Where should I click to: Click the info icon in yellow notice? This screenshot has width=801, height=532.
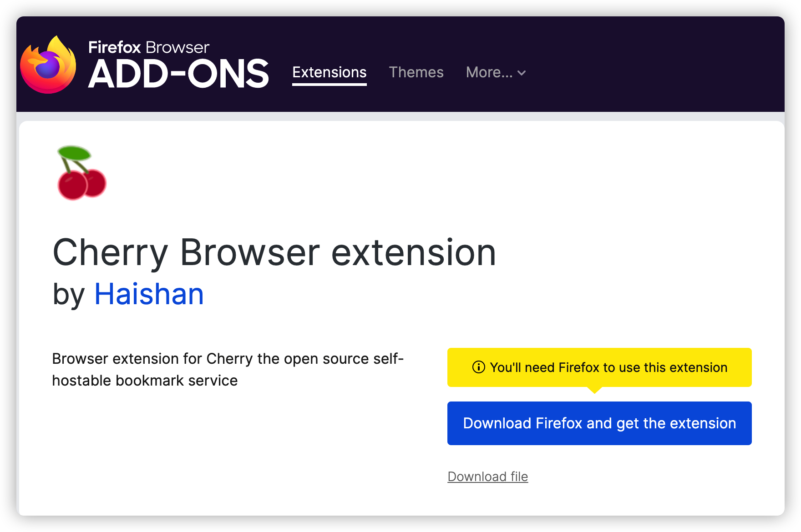[x=478, y=367]
